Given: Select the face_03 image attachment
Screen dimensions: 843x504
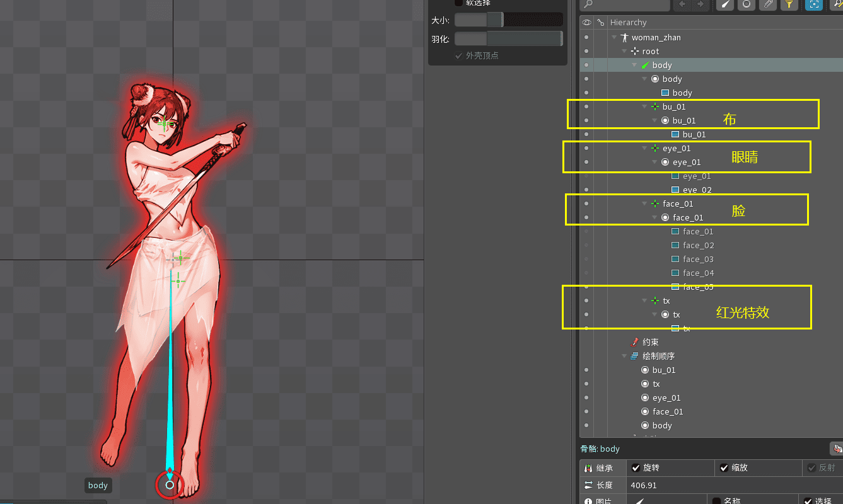Looking at the screenshot, I should [698, 259].
